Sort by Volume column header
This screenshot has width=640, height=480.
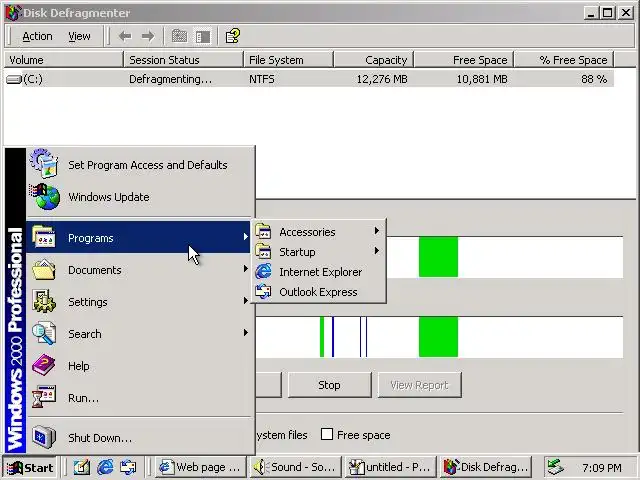63,60
